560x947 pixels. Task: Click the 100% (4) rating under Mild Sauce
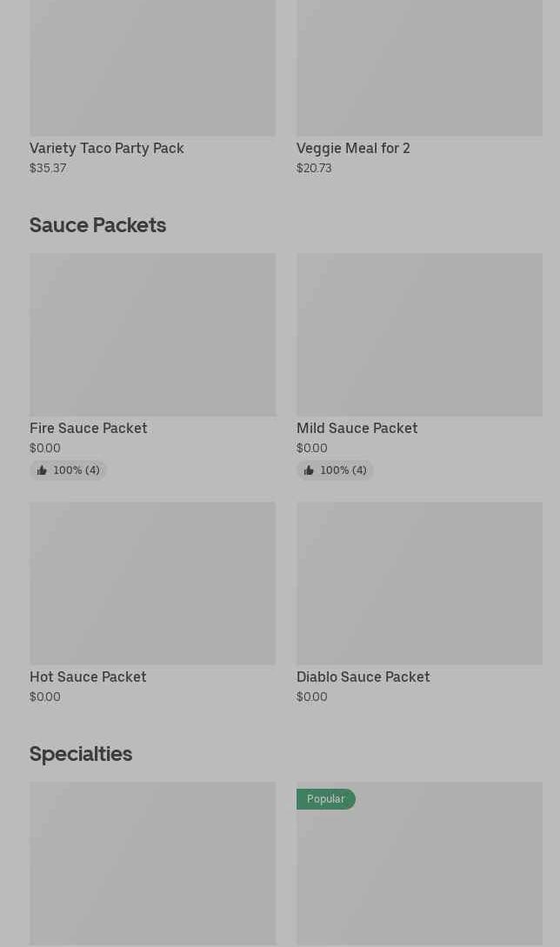point(343,470)
